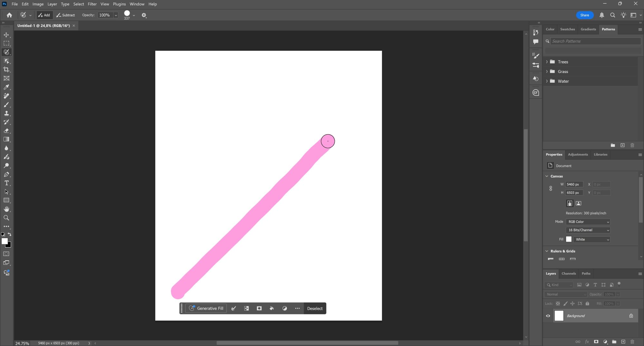Open the Filter menu
Viewport: 644px width, 346px height.
92,4
